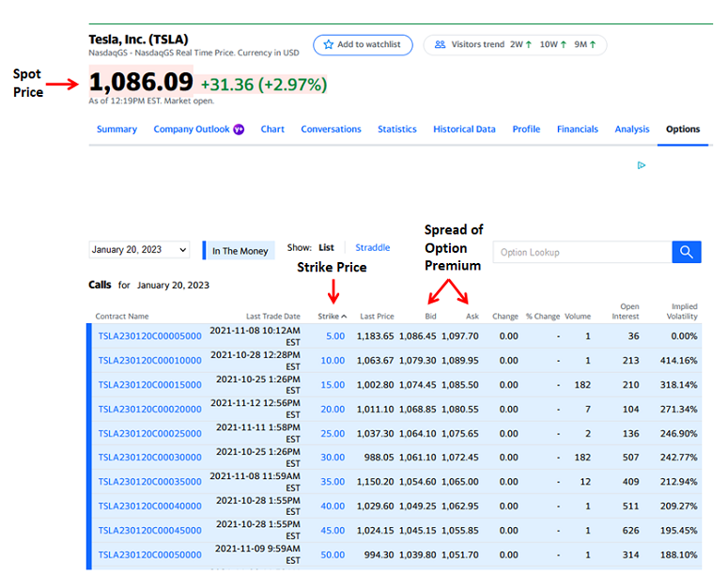
Task: Click the star Add to watchlist button
Action: pos(363,44)
